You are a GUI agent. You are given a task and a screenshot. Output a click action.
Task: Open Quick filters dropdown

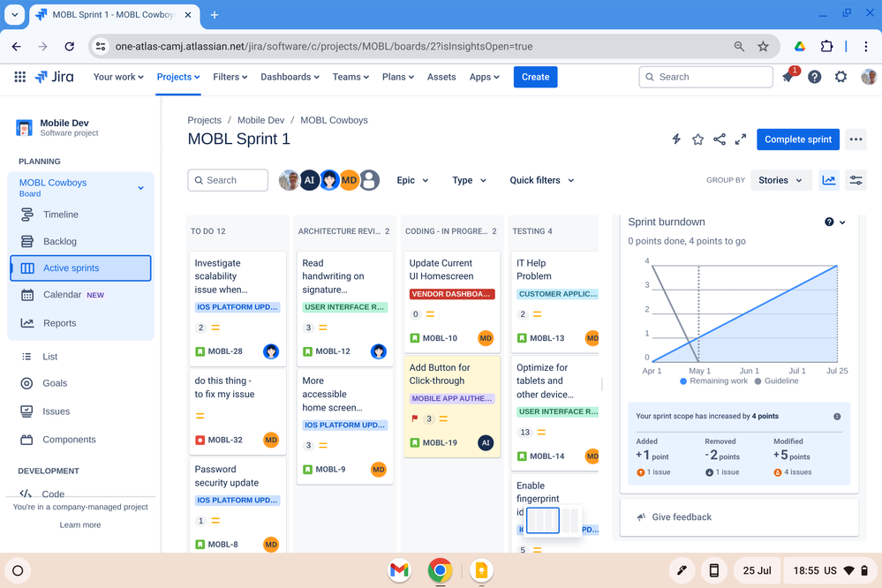coord(542,180)
